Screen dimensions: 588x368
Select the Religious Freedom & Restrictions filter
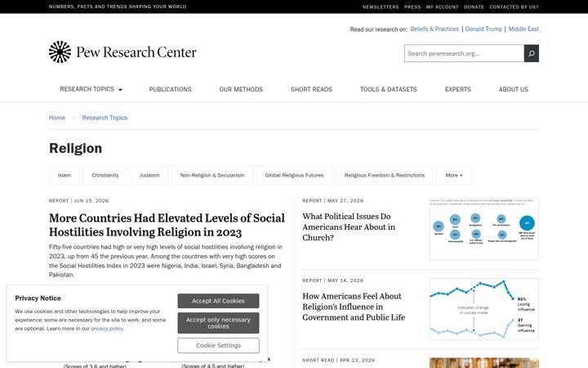tap(385, 175)
